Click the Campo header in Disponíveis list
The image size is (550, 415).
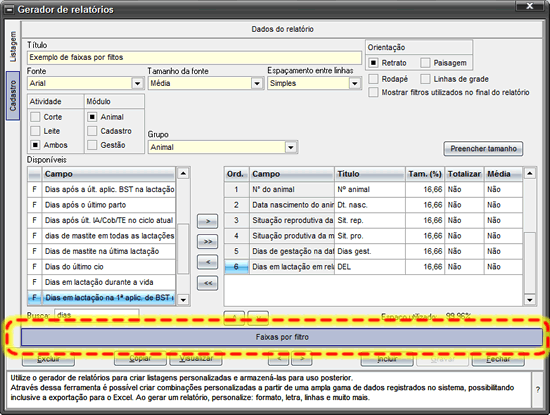(109, 174)
